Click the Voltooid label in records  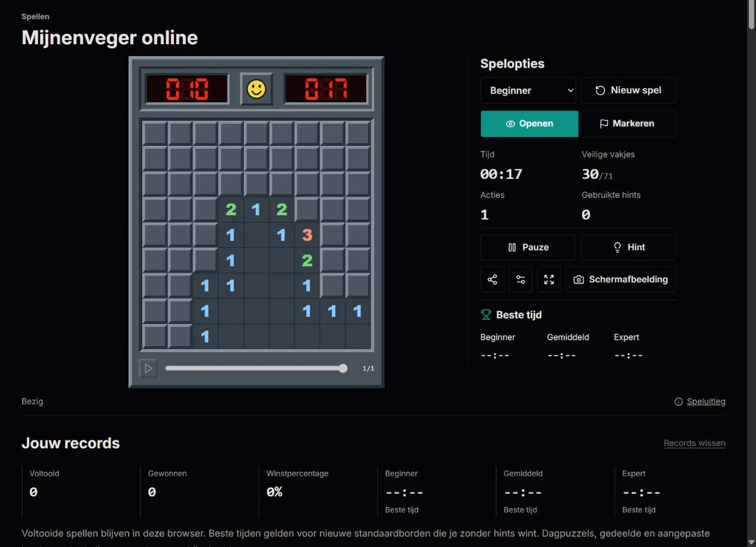pos(44,473)
